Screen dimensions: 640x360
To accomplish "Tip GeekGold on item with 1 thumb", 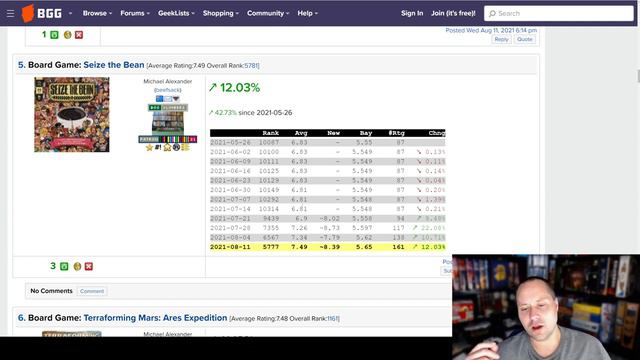I will 67,35.
